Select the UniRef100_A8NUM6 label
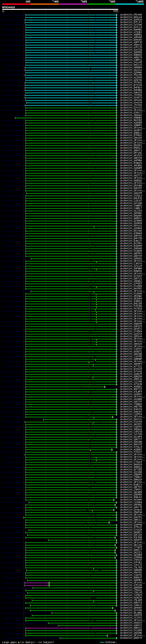146x644 pixels. coord(131,570)
